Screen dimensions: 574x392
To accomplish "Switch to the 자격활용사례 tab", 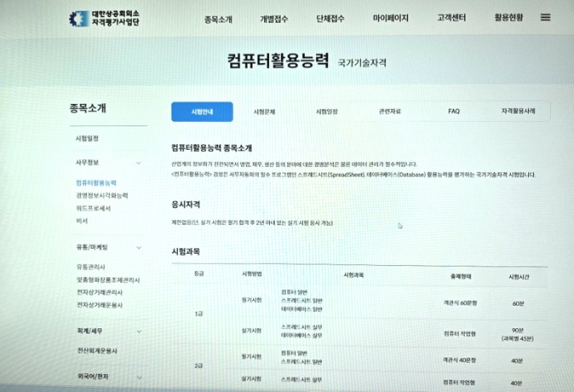I will 518,110.
